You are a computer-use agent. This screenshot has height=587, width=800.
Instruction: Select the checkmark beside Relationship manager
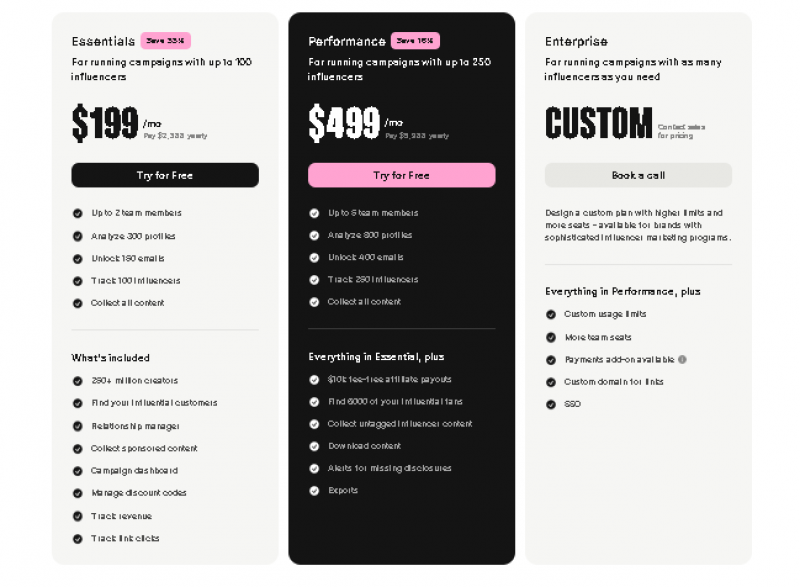(x=78, y=425)
